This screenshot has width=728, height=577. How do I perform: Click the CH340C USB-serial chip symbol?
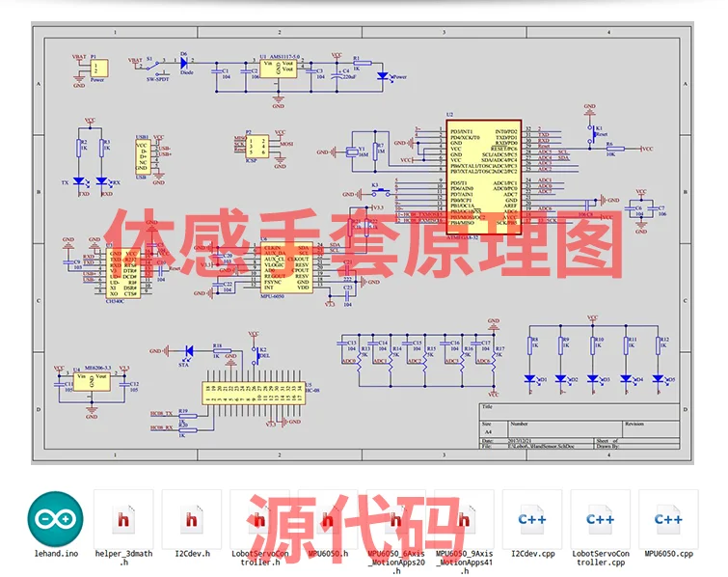[123, 273]
